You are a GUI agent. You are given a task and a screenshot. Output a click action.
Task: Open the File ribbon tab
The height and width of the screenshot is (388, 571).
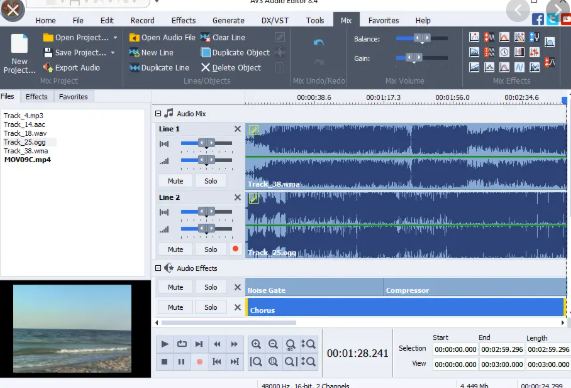[x=78, y=20]
